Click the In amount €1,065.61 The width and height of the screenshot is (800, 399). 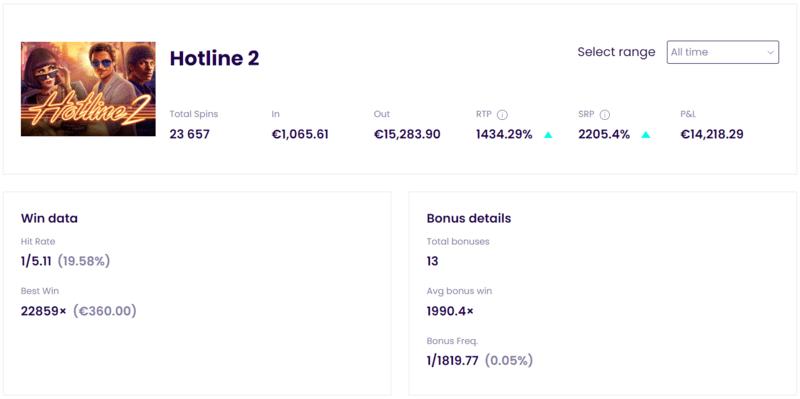(x=300, y=135)
